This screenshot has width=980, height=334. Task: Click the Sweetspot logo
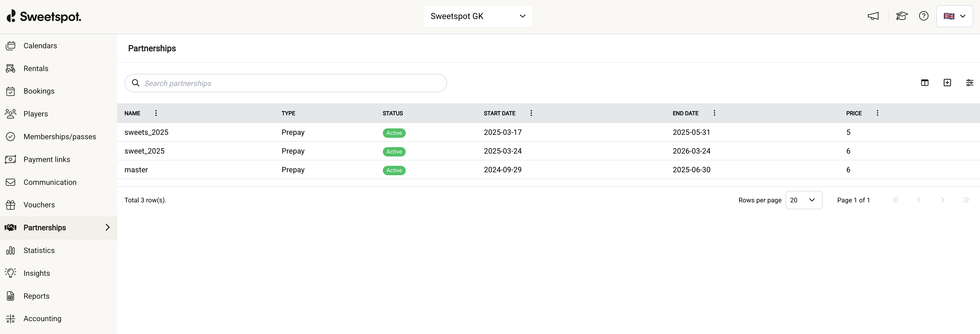pyautogui.click(x=44, y=16)
